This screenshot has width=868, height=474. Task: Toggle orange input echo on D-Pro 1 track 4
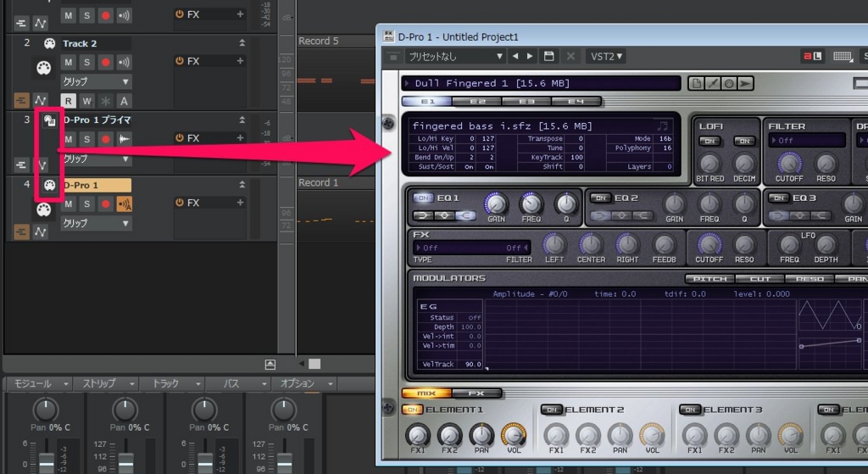click(x=124, y=204)
